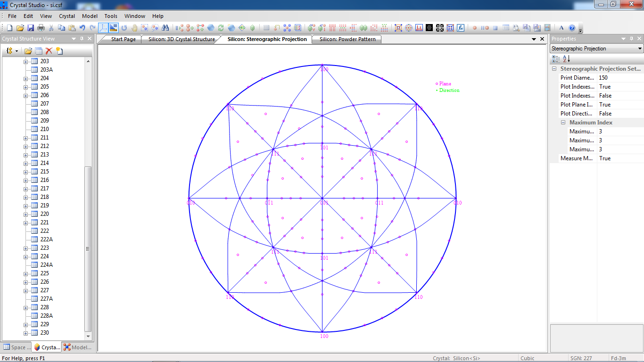Toggle the axes display toolbar button
The width and height of the screenshot is (644, 362).
tap(103, 28)
